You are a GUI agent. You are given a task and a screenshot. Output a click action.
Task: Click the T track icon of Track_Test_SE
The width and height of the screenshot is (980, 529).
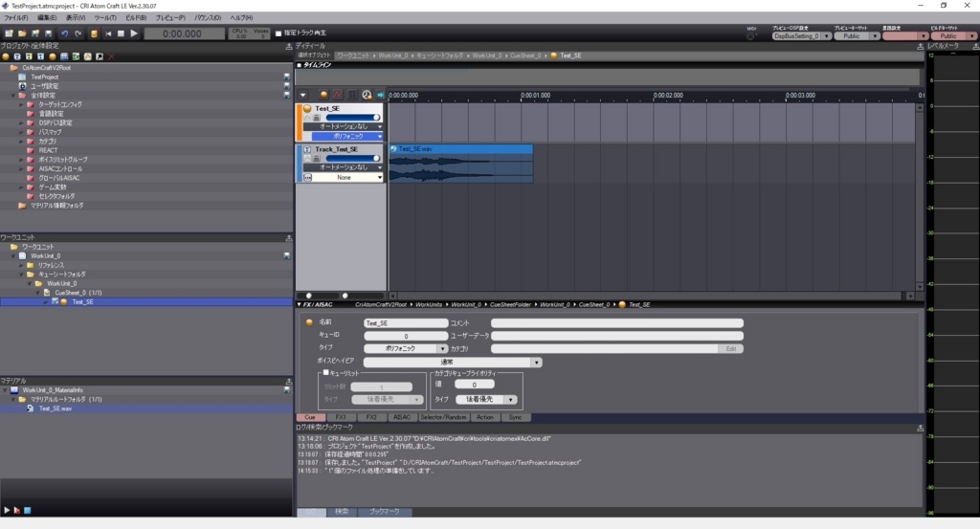(x=307, y=149)
